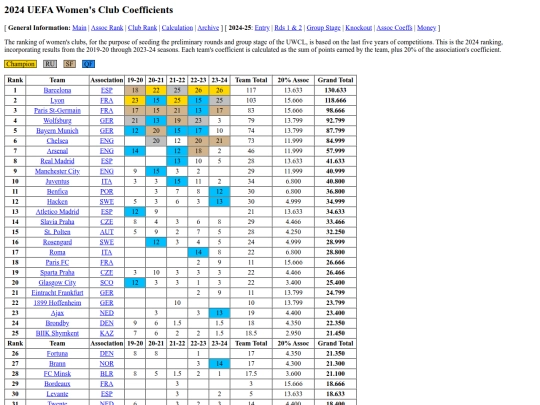Open the ESP association link in Barcelona row

[107, 90]
